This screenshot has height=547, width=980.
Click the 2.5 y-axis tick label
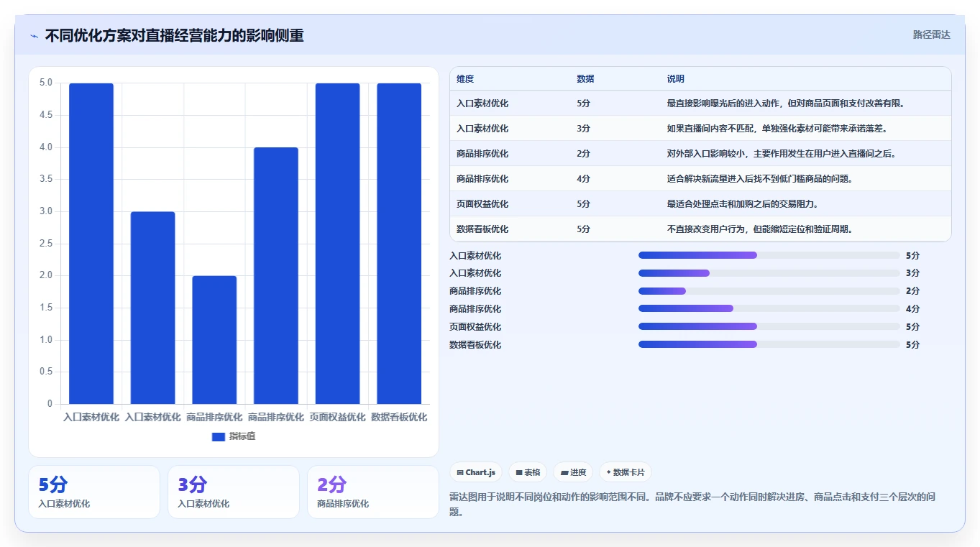pos(46,243)
